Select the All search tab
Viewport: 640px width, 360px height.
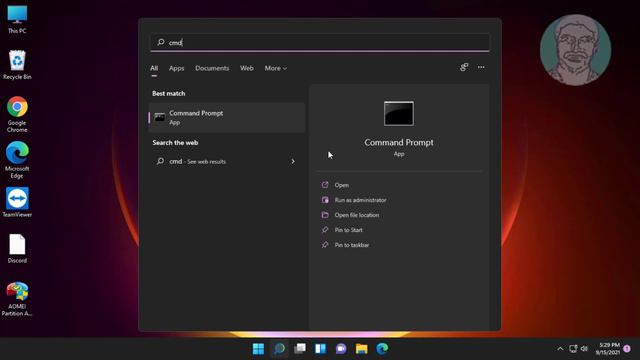point(154,68)
